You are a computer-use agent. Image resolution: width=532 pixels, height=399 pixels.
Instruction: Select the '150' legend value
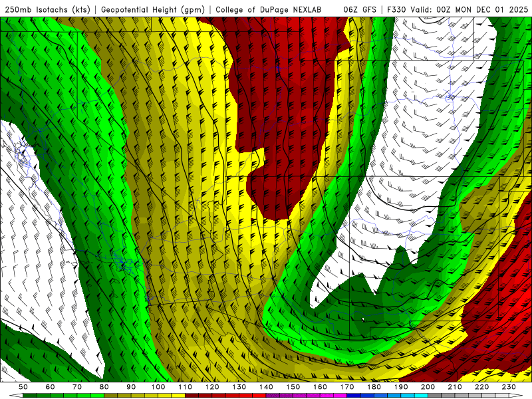click(293, 387)
